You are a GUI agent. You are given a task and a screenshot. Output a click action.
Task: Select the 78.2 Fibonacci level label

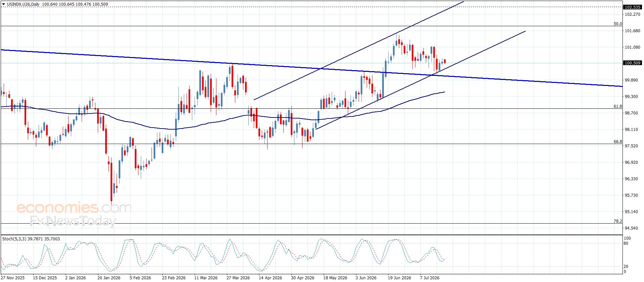(x=618, y=221)
